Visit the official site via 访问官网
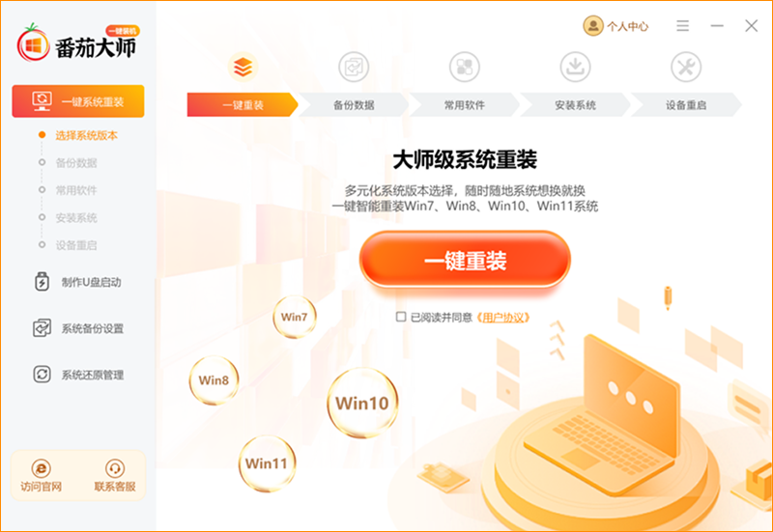 click(x=41, y=476)
